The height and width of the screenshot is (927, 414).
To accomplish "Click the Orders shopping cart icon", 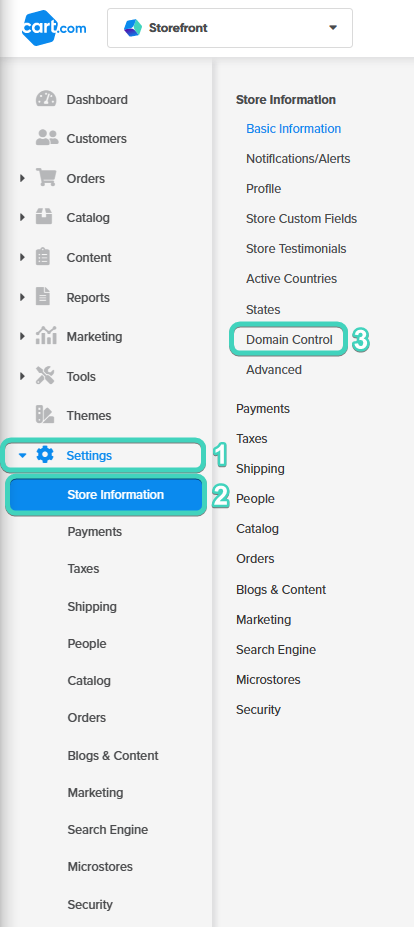I will pos(46,177).
